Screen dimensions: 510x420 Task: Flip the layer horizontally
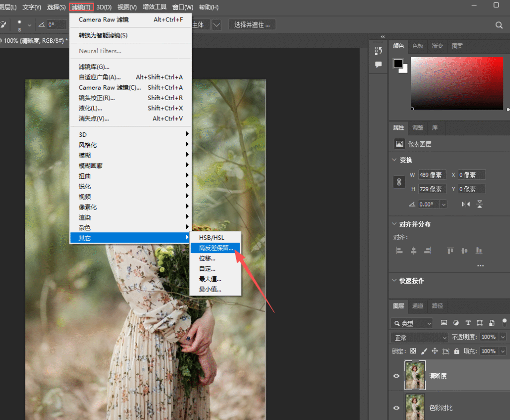(466, 204)
